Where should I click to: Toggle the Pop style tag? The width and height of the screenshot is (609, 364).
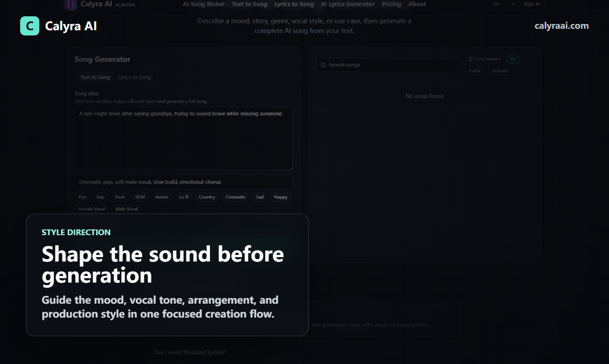click(82, 197)
